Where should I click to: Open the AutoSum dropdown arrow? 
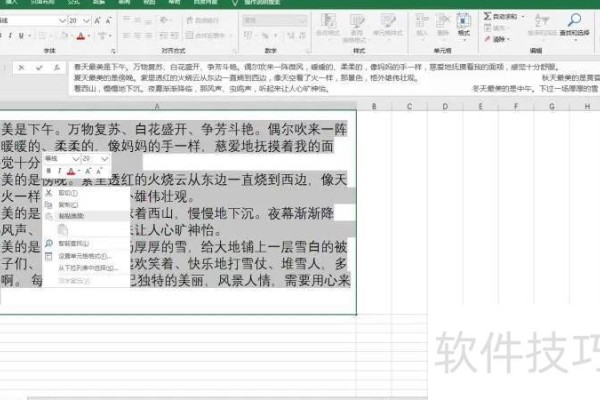[x=523, y=16]
